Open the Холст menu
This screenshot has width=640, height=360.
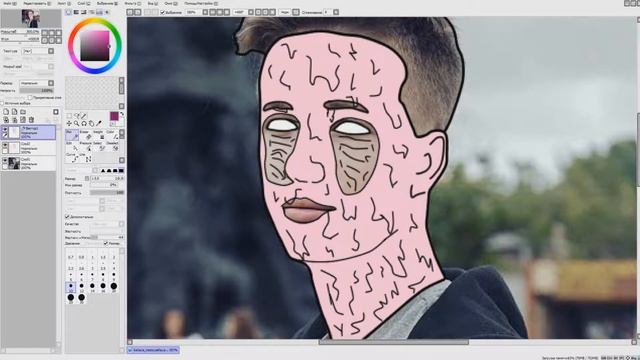point(64,3)
